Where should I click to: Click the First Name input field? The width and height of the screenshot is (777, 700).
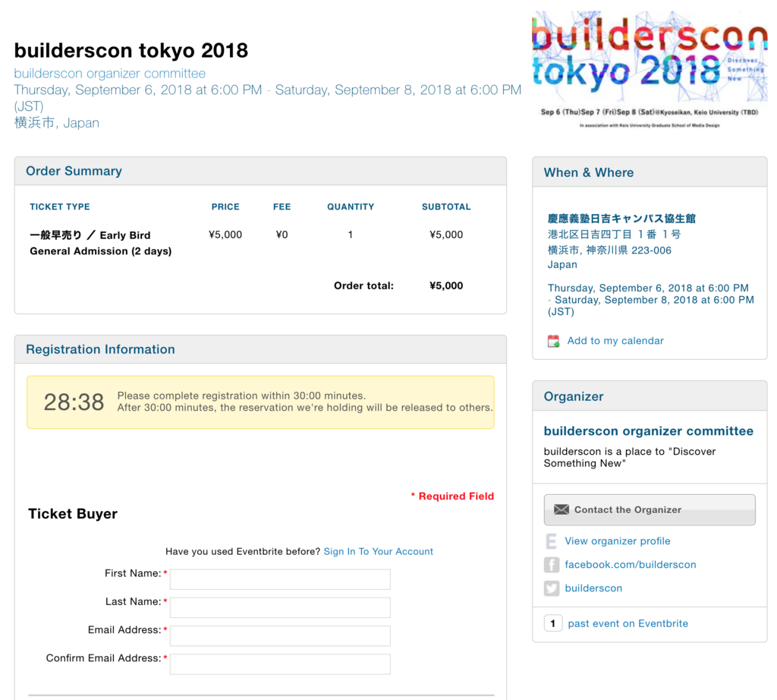pyautogui.click(x=279, y=579)
